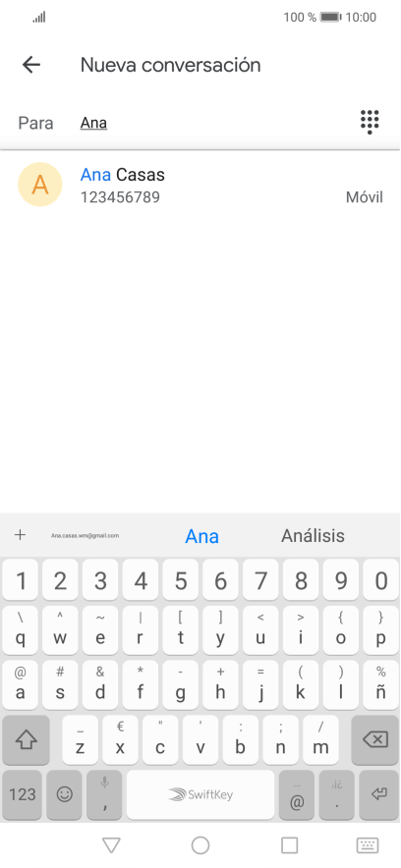Select the "Ana" word suggestion

[x=201, y=536]
